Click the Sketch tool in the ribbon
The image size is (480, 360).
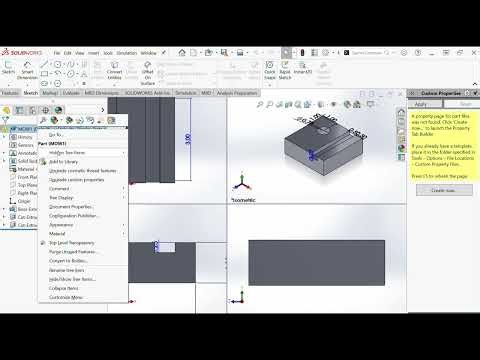coord(8,67)
